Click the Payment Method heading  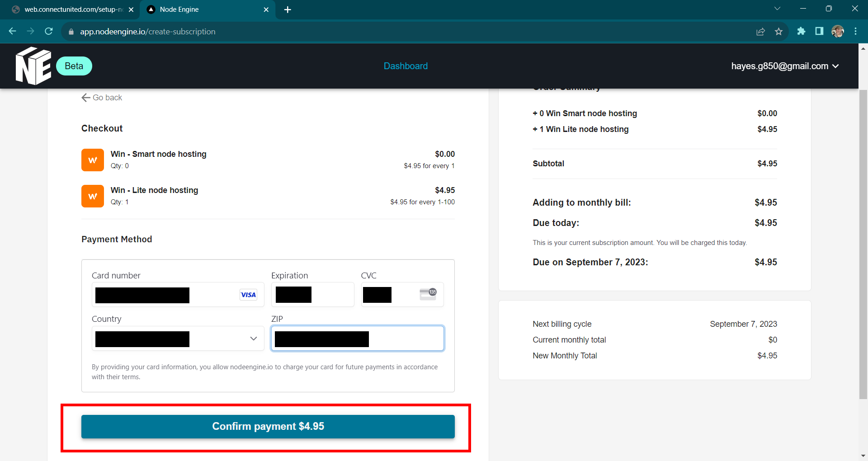pos(117,239)
